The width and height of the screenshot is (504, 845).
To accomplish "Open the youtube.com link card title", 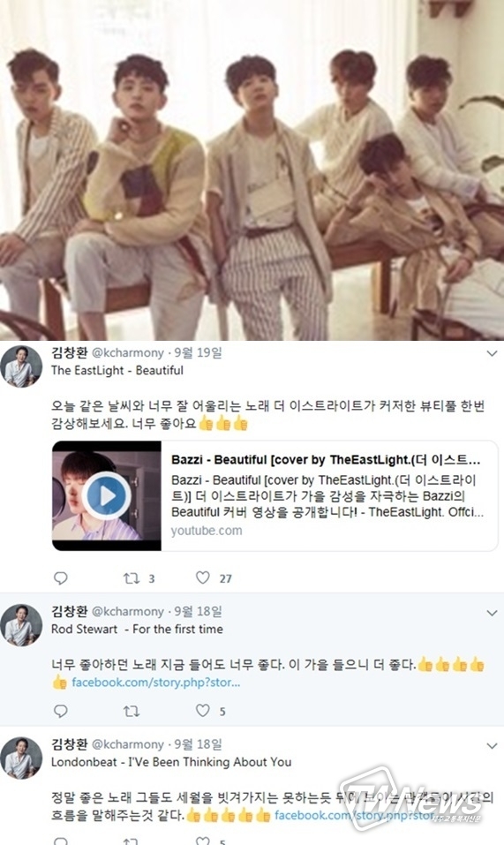I will point(326,460).
